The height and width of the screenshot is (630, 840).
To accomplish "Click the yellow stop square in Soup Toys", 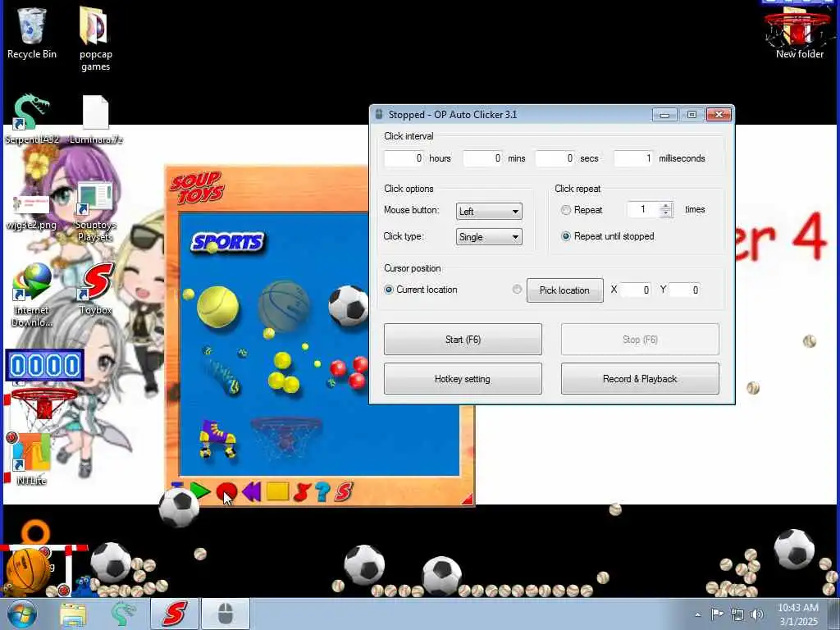I will pyautogui.click(x=277, y=491).
